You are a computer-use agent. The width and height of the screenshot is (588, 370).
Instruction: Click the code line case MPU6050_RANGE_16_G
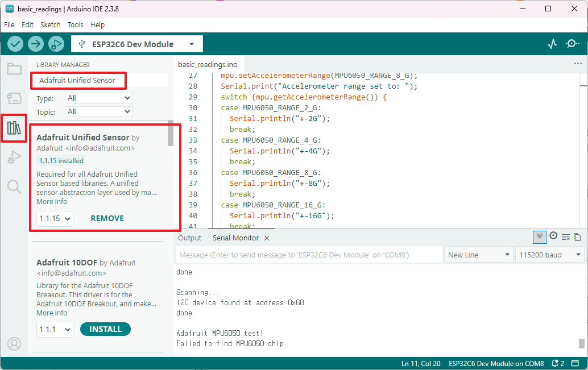[273, 205]
